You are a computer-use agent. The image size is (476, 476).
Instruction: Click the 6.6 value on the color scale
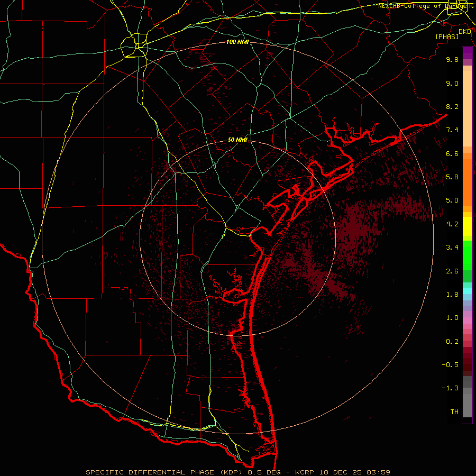tap(452, 153)
